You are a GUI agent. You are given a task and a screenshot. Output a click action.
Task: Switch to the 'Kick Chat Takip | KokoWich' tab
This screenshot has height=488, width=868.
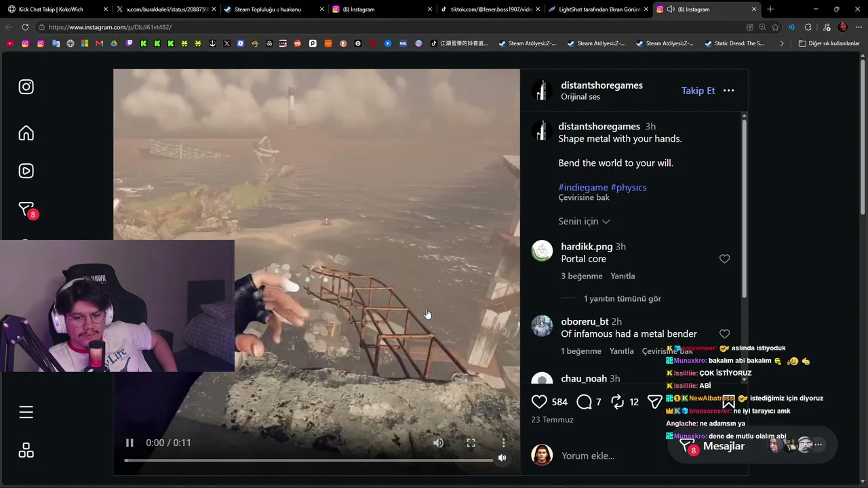[x=57, y=9]
